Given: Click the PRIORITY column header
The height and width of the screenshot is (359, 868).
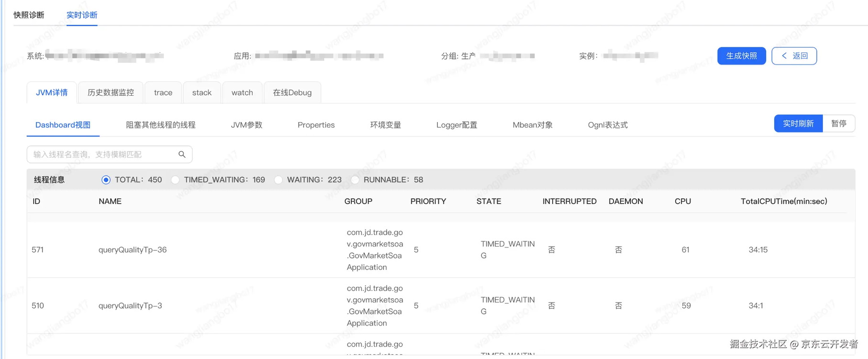Looking at the screenshot, I should pyautogui.click(x=428, y=202).
